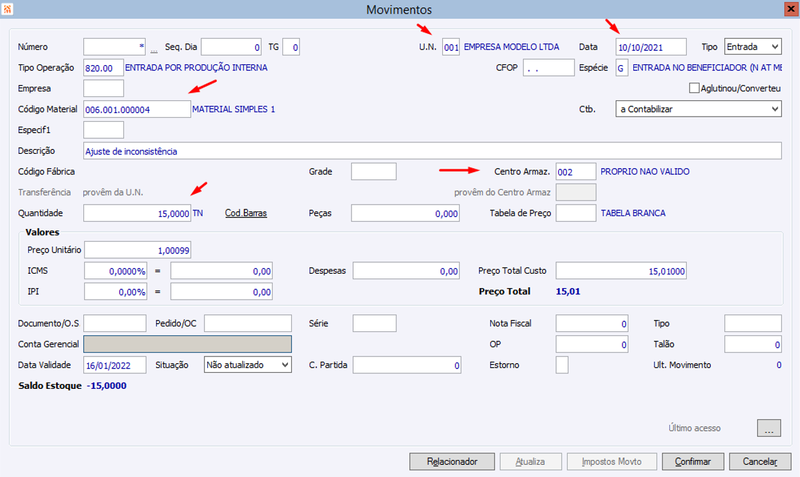
Task: Toggle the Estorno checkbox
Action: 562,365
